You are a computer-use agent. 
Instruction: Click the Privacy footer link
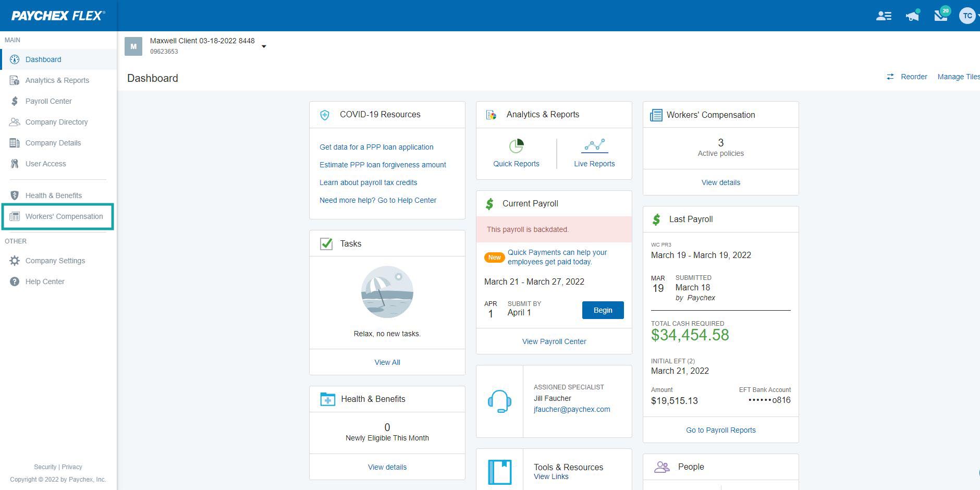(x=72, y=467)
